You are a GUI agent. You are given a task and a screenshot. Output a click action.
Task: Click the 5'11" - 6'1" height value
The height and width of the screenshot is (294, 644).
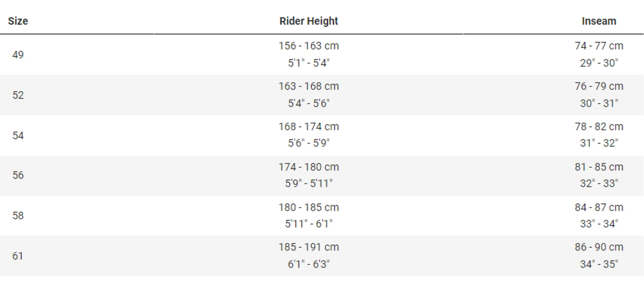pos(309,224)
